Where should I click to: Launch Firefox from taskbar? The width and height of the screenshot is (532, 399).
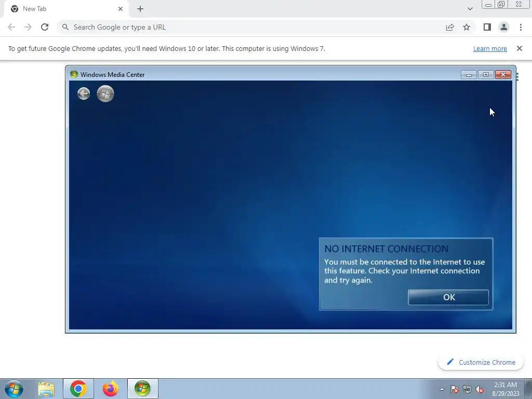click(111, 389)
